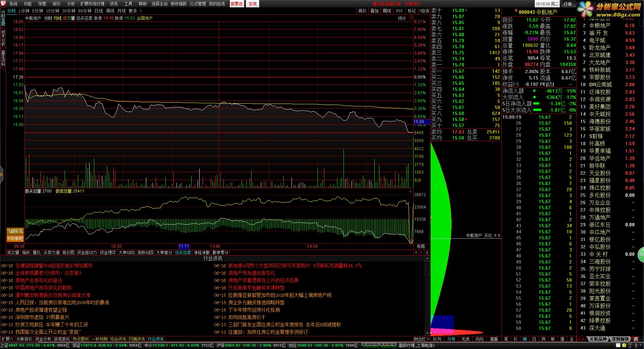Click the 行情 button in title bar
This screenshot has height=349, width=644.
[x=568, y=4]
